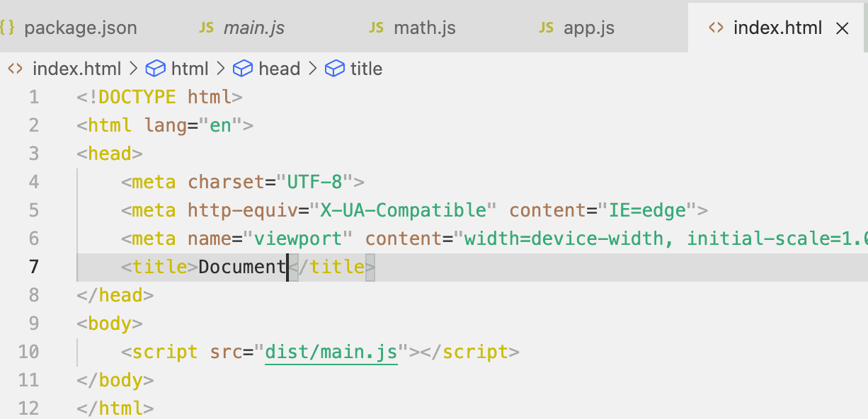Viewport: 868px width, 419px height.
Task: Switch to the package.json tab
Action: (x=80, y=28)
